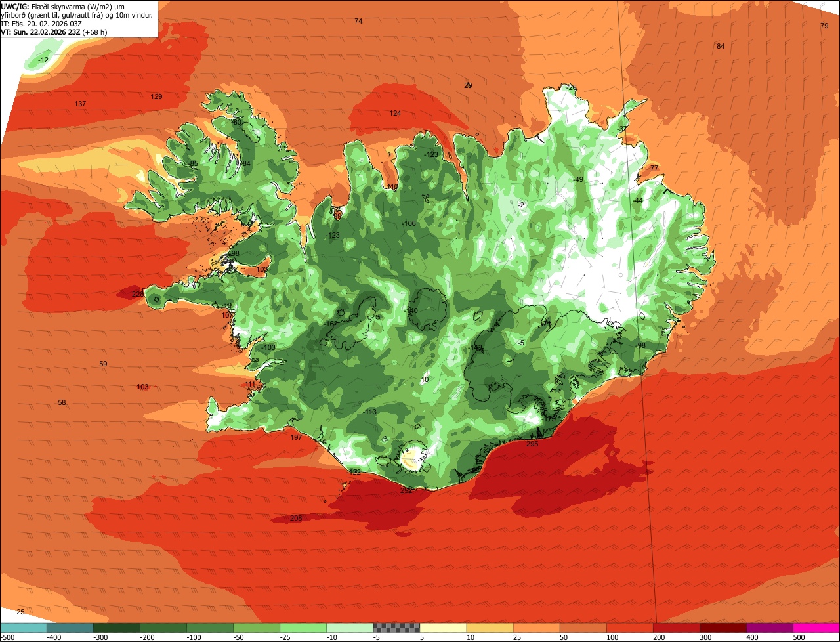Click the '-44' value in east Iceland

(x=638, y=200)
